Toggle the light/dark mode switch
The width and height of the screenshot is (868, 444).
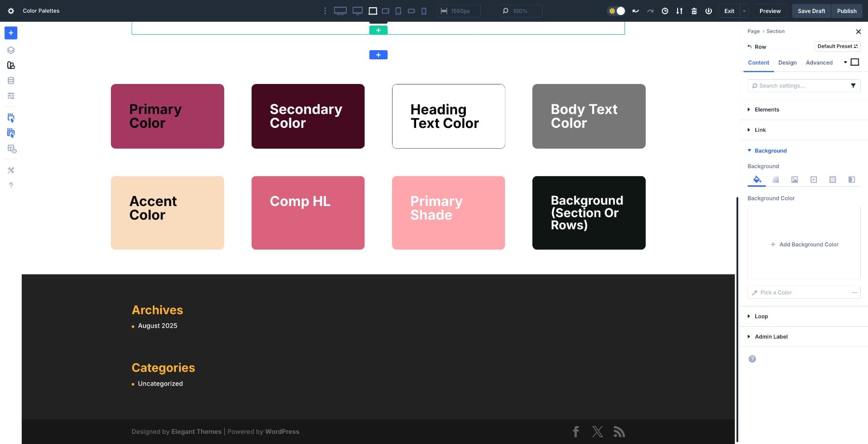click(x=616, y=11)
